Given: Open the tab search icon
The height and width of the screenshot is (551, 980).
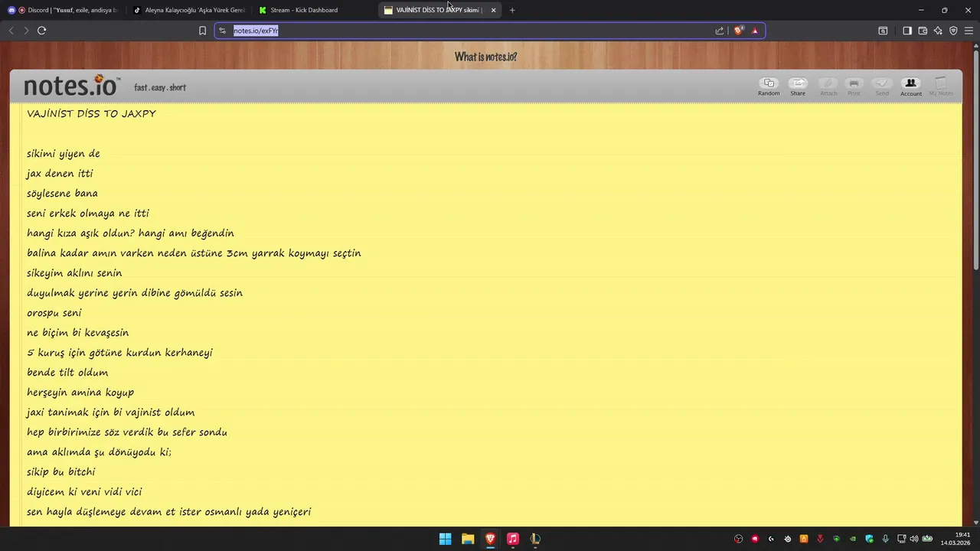Looking at the screenshot, I should pyautogui.click(x=883, y=31).
